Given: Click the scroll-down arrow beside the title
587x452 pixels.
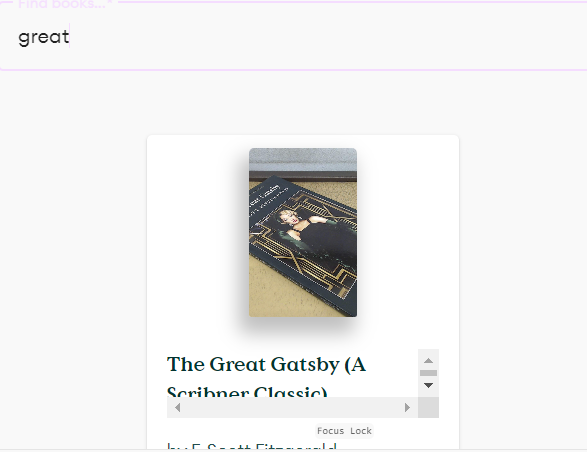Looking at the screenshot, I should pyautogui.click(x=428, y=385).
